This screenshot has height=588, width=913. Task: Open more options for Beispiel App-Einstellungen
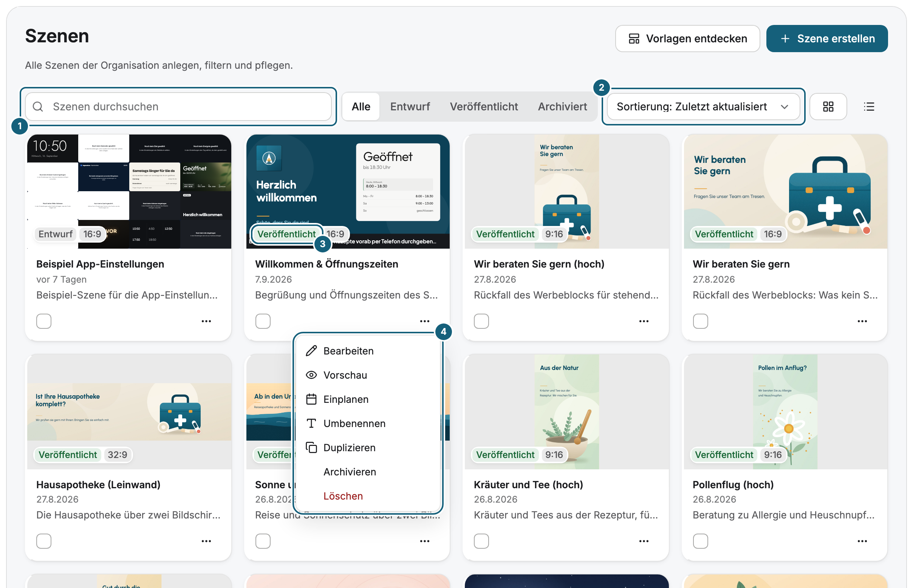point(206,321)
